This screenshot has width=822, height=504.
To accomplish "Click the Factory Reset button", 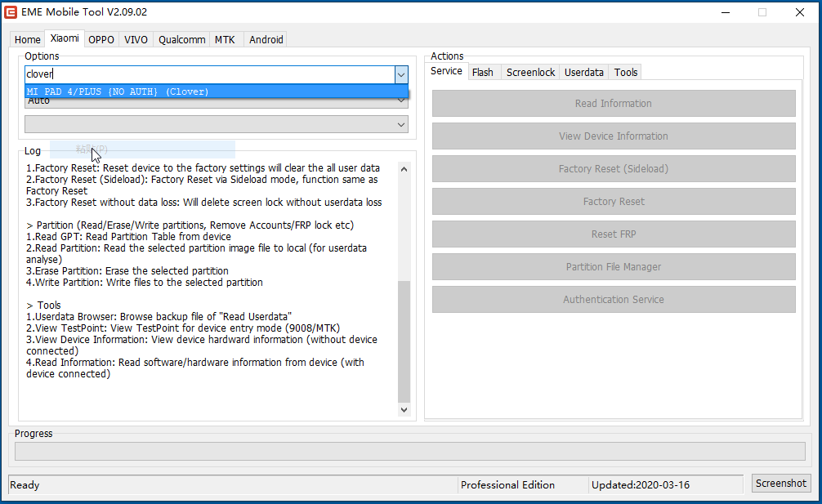I will [x=614, y=202].
